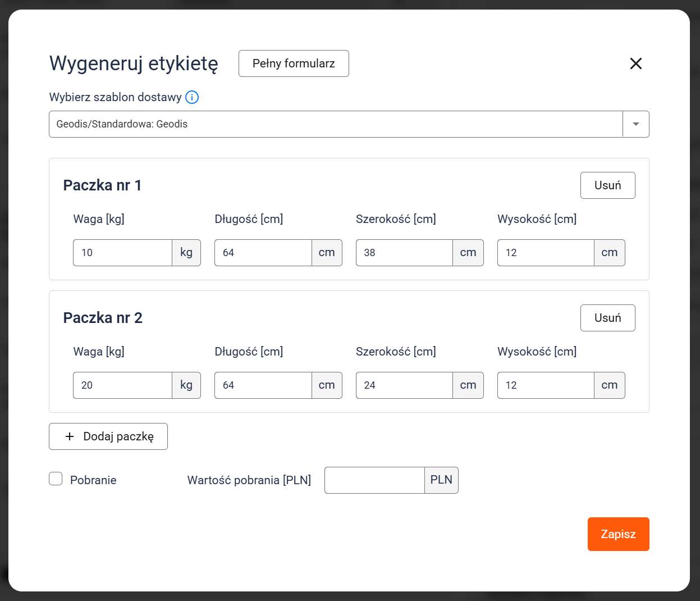
Task: Edit the Wysokość field of Paczka nr 1
Action: (x=545, y=253)
